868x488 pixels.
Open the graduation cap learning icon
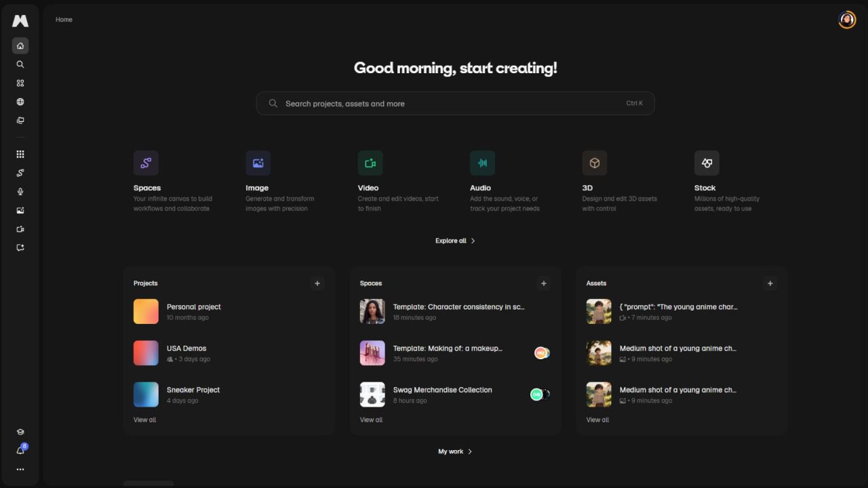[20, 432]
